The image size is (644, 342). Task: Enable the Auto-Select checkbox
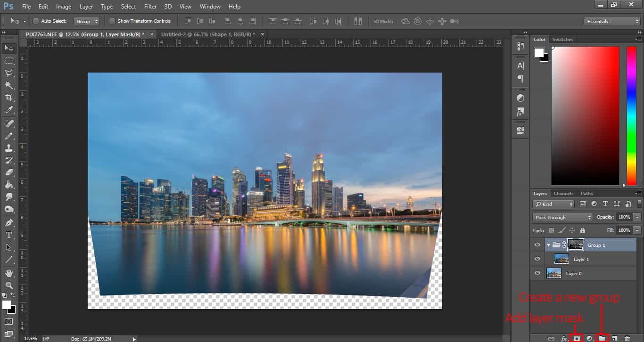click(x=36, y=21)
